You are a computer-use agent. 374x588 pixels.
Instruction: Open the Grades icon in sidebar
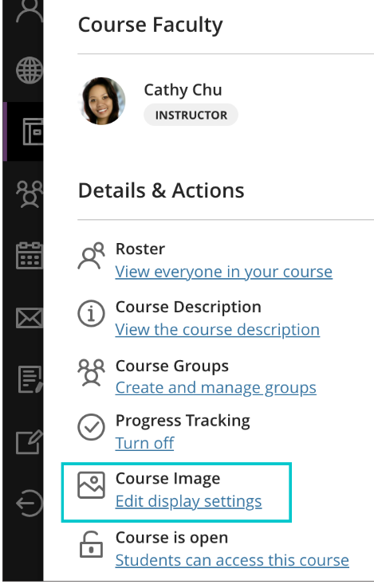pos(31,379)
